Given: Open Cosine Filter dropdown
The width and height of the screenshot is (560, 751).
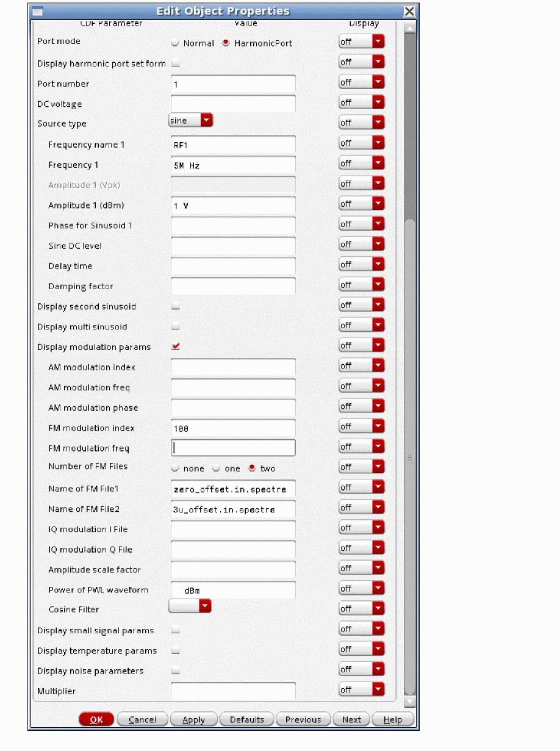Looking at the screenshot, I should [x=190, y=606].
